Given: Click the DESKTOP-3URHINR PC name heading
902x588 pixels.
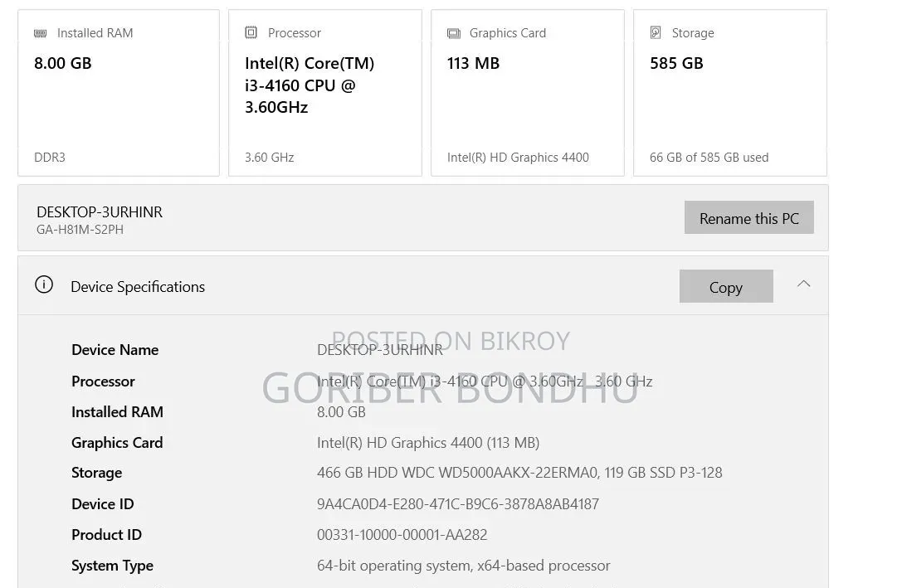Looking at the screenshot, I should pyautogui.click(x=100, y=212).
